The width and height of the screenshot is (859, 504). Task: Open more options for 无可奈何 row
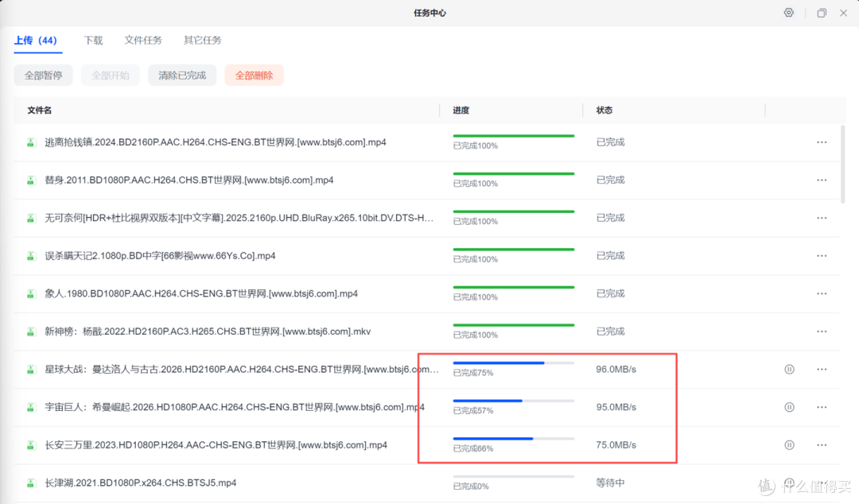coord(822,218)
